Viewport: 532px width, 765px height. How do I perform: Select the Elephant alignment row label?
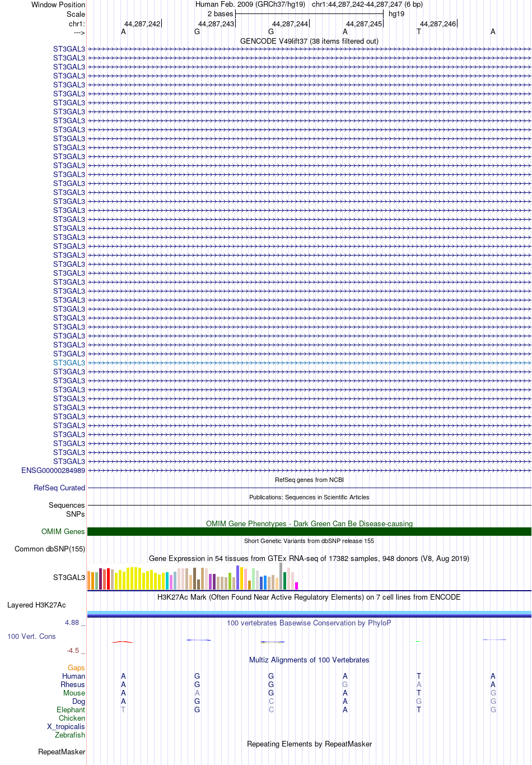click(x=71, y=710)
